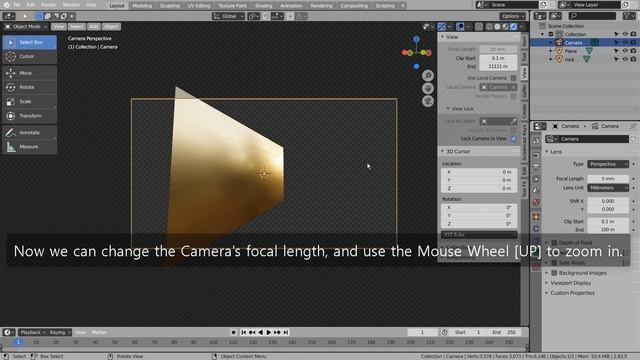Viewport: 640px width, 360px height.
Task: Expand the Viewport Display section
Action: 570,283
